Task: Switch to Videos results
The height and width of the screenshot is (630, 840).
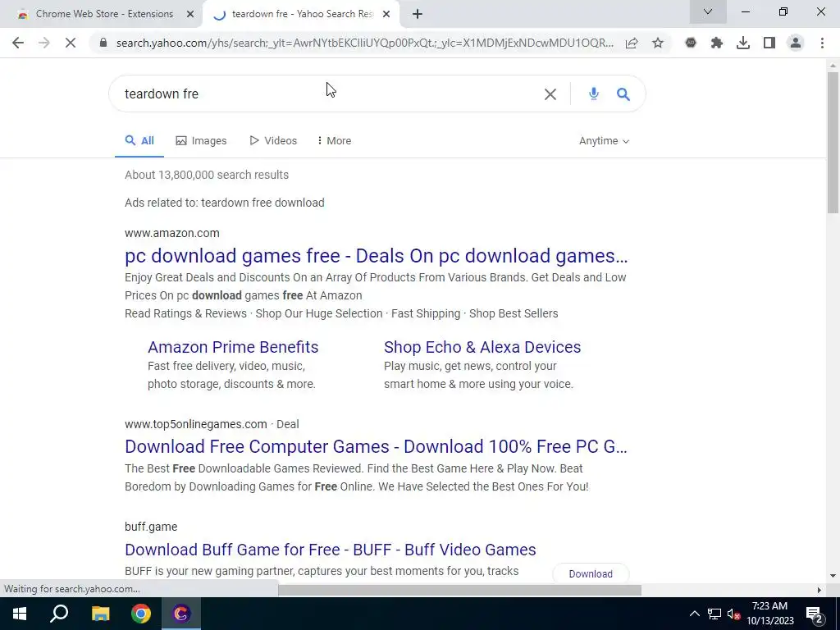Action: coord(273,141)
